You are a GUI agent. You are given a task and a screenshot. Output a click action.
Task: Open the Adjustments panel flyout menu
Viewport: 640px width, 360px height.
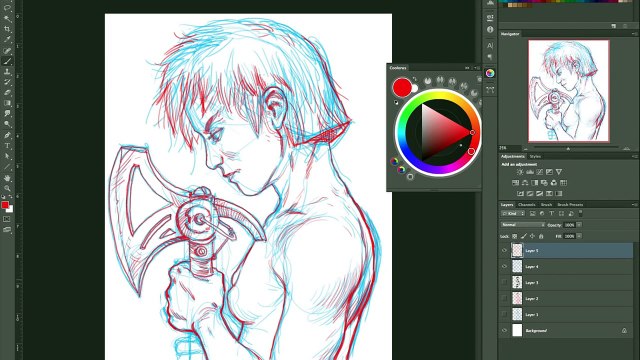pos(634,156)
